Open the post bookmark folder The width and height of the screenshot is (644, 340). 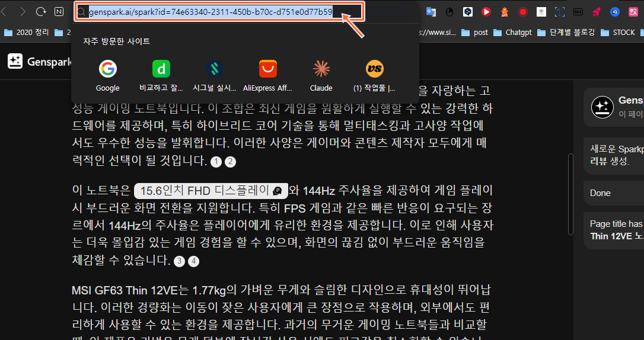pos(474,33)
